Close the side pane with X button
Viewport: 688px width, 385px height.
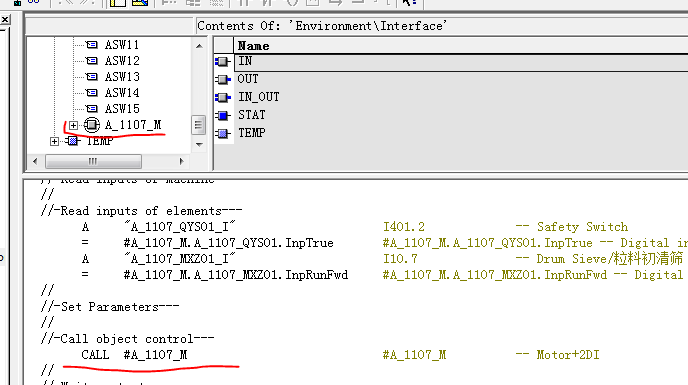(5, 19)
